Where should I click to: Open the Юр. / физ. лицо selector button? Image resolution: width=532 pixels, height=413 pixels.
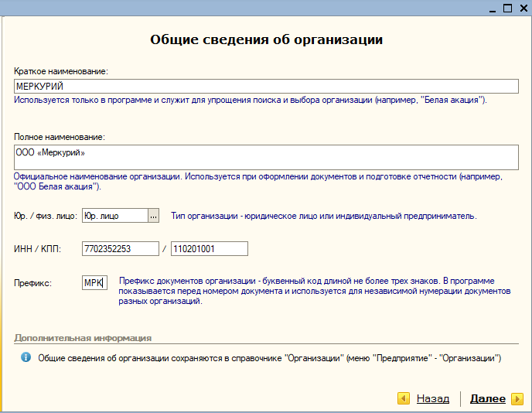153,216
